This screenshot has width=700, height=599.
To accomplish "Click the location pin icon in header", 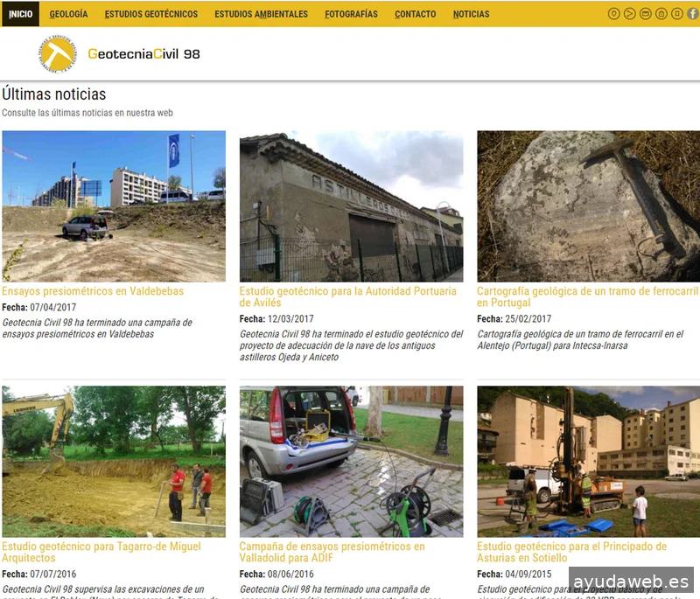I will tap(613, 14).
